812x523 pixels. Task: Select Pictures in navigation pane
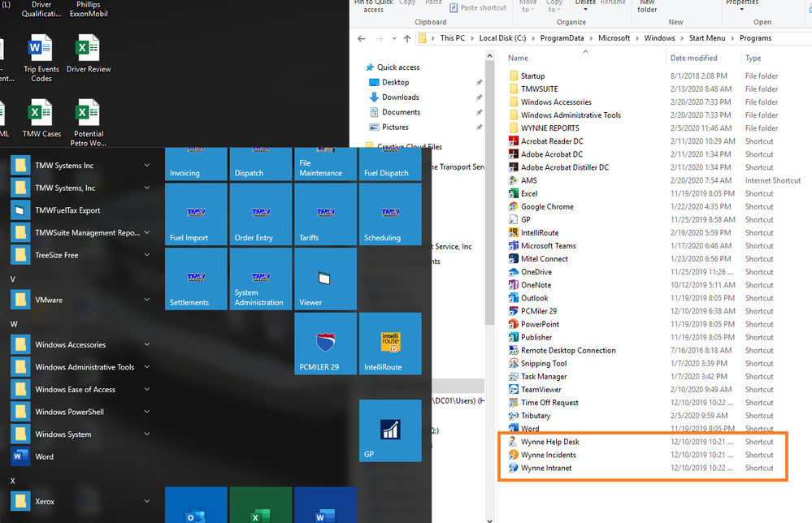(x=389, y=128)
